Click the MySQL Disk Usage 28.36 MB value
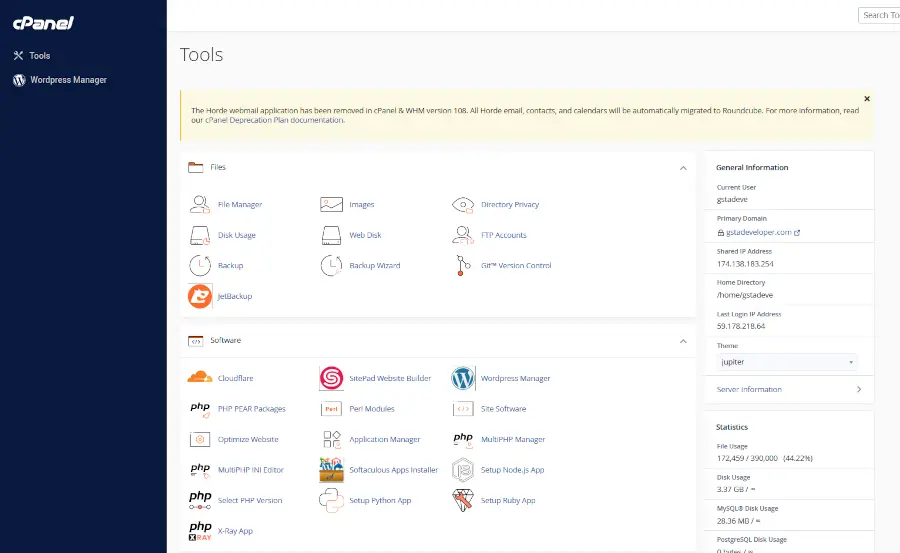Viewport: 900px width, 553px height. (738, 521)
